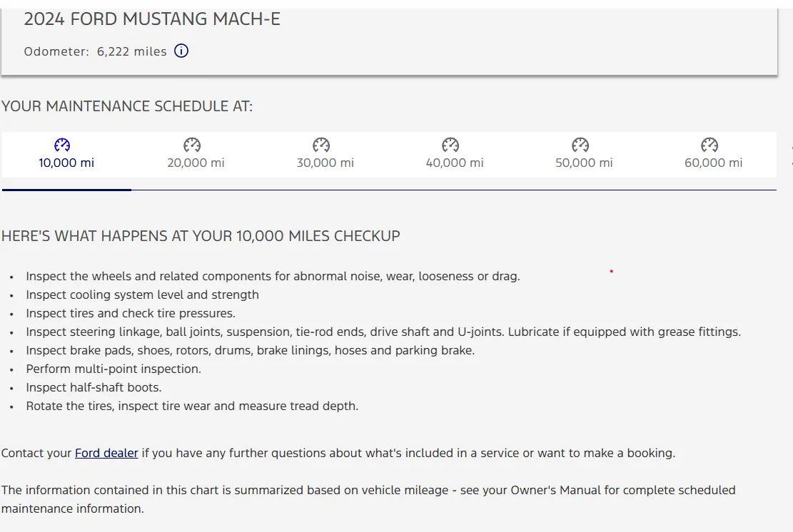Click the 2024 FORD MUSTANG MACH-E heading
Screen dimensions: 793x532
(152, 19)
